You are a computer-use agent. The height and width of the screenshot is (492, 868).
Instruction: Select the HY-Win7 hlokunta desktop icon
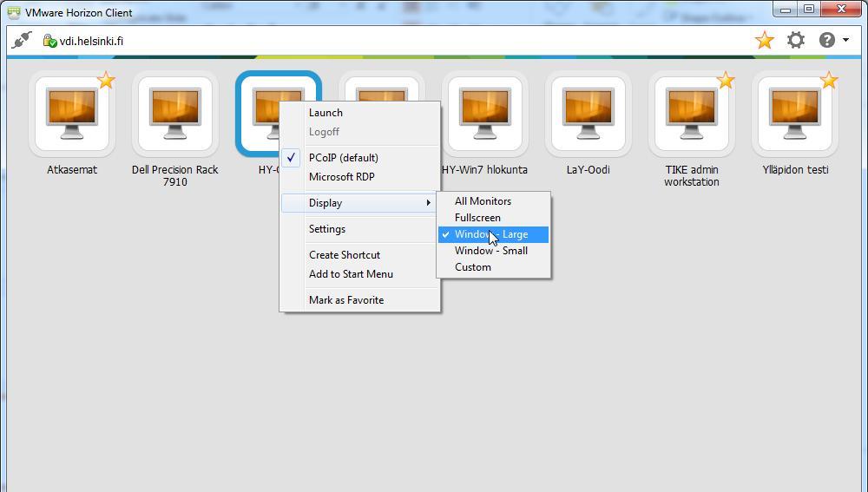[484, 114]
